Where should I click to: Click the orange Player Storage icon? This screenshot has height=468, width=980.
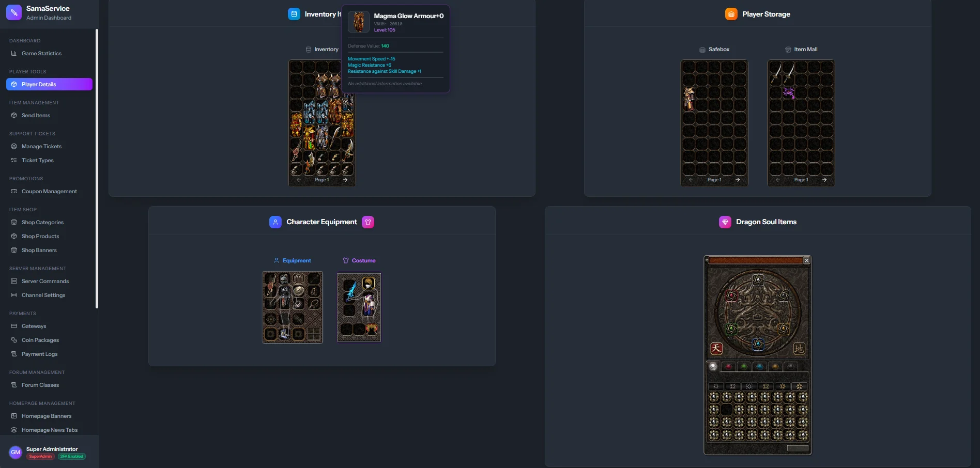pos(731,14)
